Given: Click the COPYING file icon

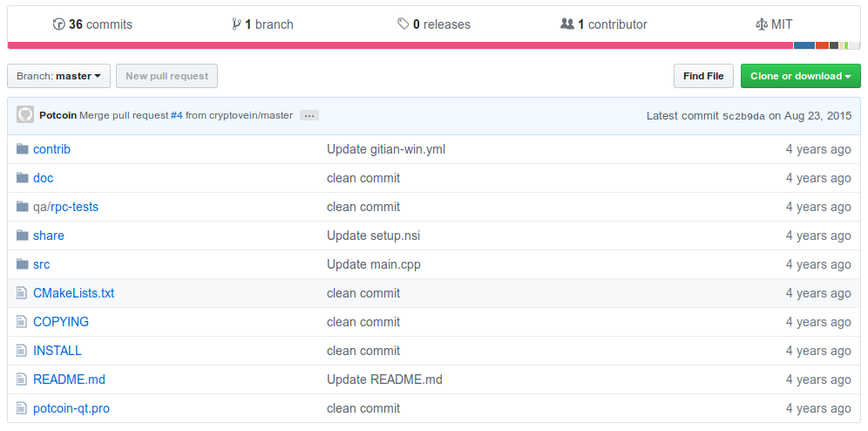Looking at the screenshot, I should pos(22,322).
